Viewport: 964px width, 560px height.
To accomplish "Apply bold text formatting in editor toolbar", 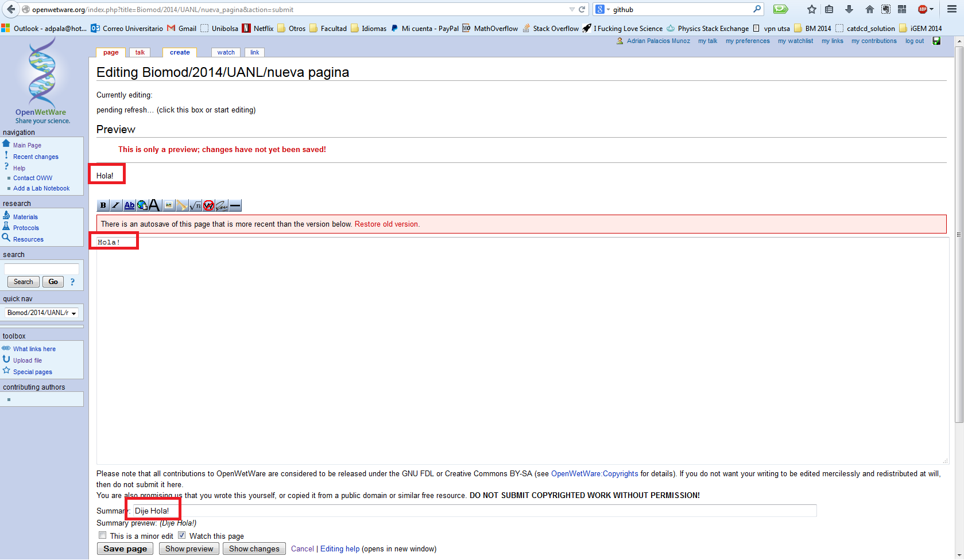I will [x=103, y=205].
